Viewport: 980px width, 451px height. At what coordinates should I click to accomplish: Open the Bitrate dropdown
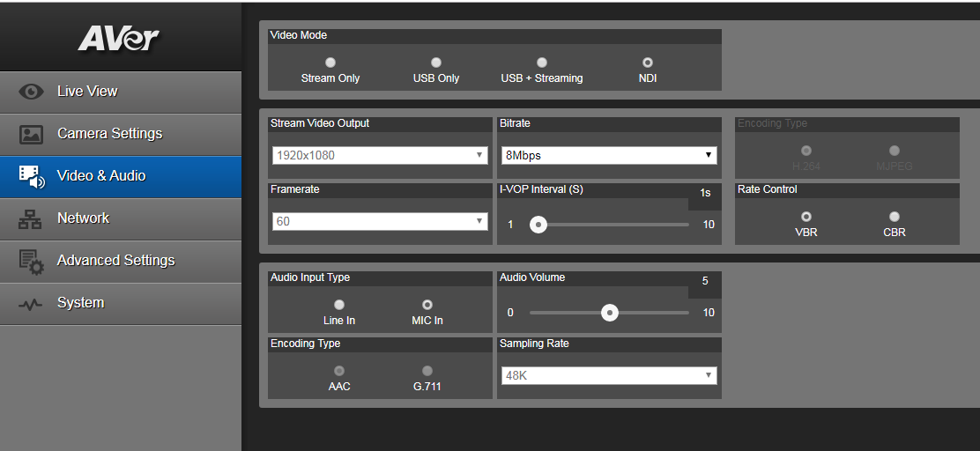click(607, 155)
